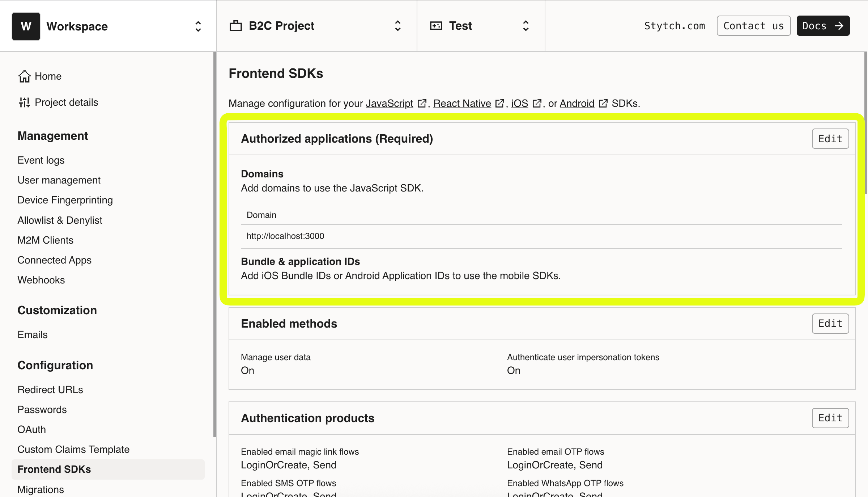Click the Bundle & application IDs heading
868x497 pixels.
(x=301, y=261)
